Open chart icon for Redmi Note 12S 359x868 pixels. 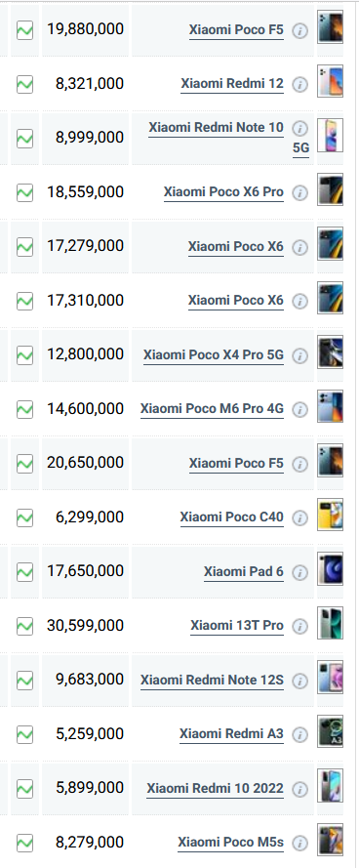(x=25, y=681)
